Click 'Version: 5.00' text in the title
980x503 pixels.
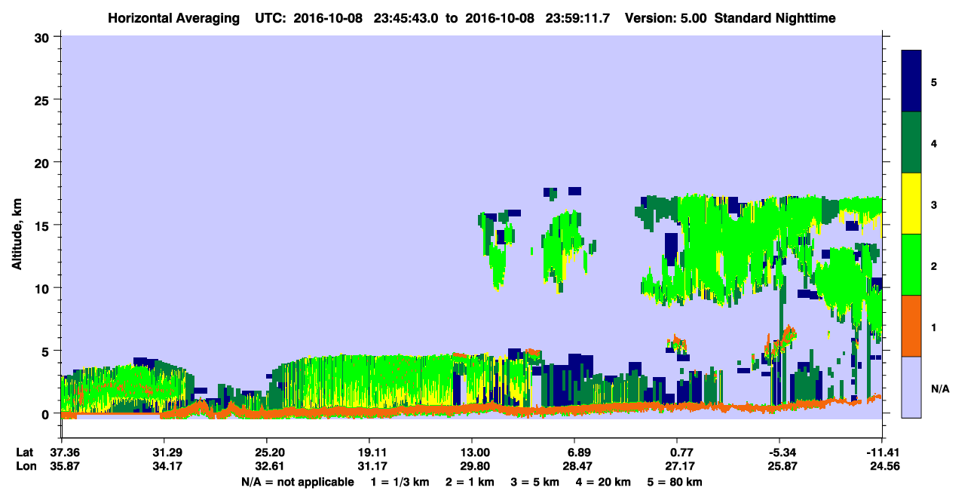[x=666, y=17]
